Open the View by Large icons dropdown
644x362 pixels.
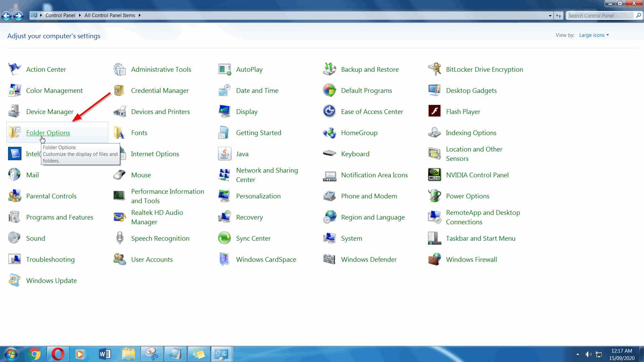(x=594, y=35)
